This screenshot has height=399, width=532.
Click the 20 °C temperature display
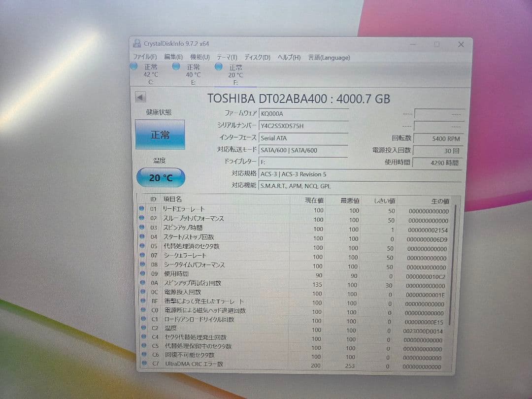160,178
